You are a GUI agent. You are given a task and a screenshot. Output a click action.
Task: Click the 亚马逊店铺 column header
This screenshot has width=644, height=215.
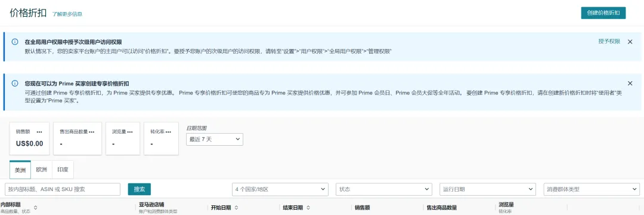pyautogui.click(x=151, y=204)
